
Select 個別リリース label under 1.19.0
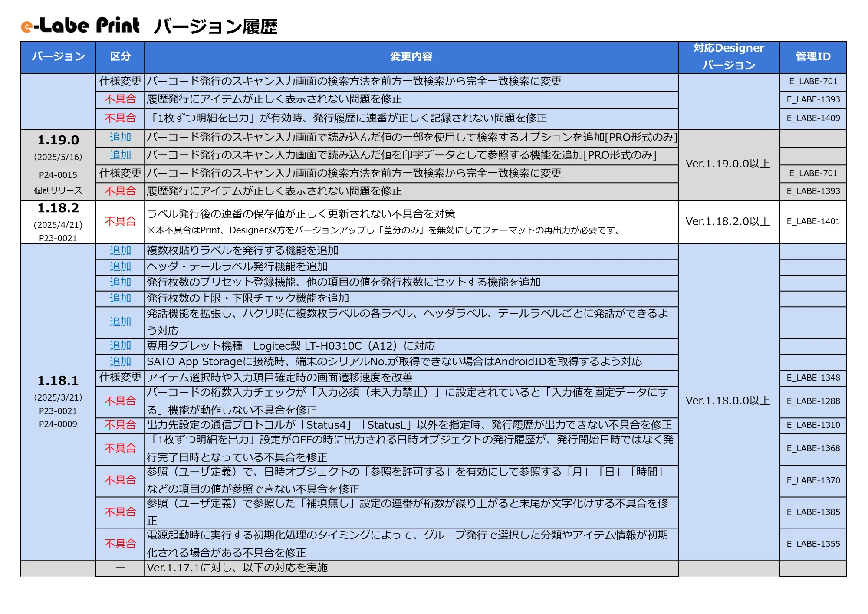click(58, 190)
